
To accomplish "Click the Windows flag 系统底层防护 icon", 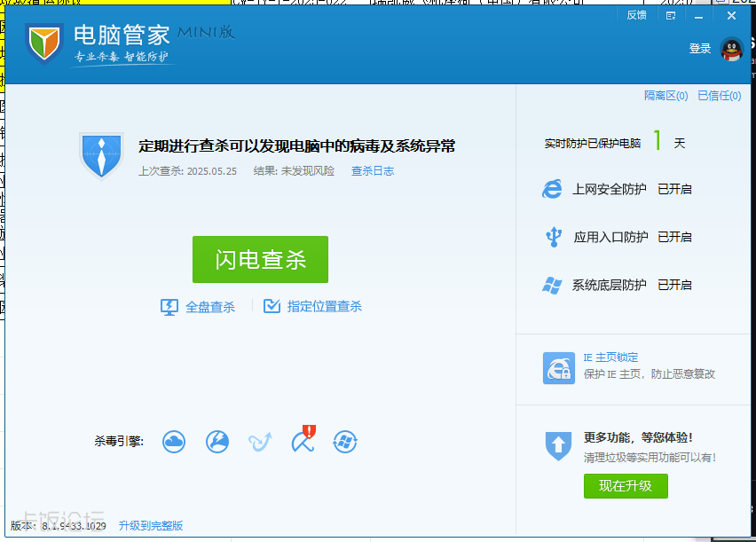I will coord(552,285).
